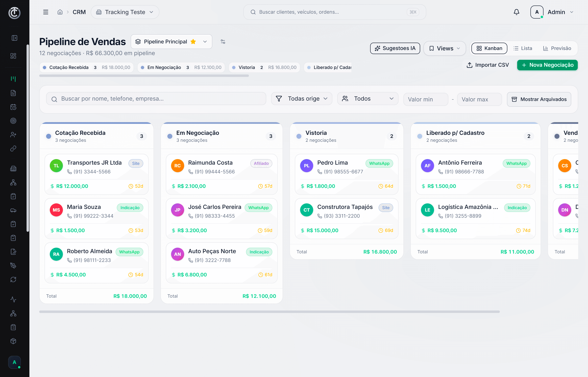588x377 pixels.
Task: Open the Raimunda Costa deal card
Action: point(222,174)
